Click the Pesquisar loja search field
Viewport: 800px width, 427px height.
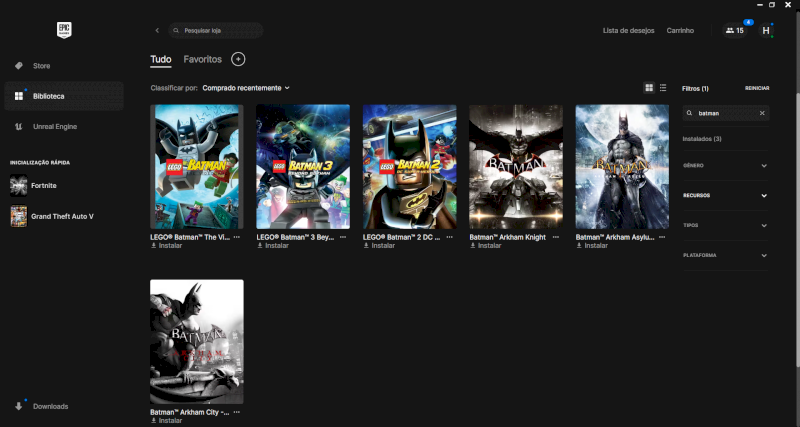(216, 31)
